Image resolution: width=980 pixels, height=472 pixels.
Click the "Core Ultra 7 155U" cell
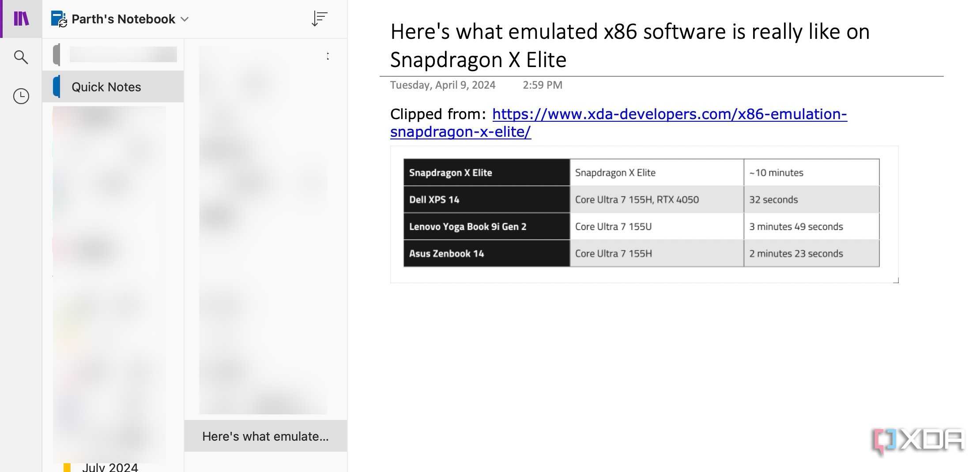point(656,226)
